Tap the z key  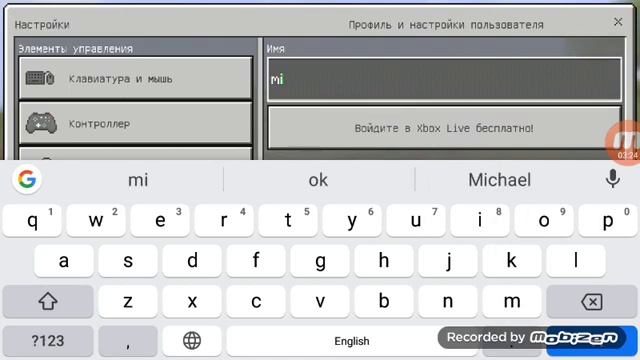[128, 302]
